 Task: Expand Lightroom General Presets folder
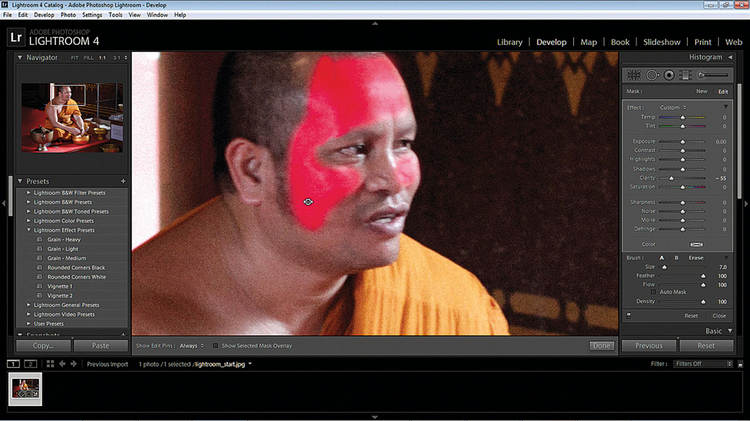28,305
